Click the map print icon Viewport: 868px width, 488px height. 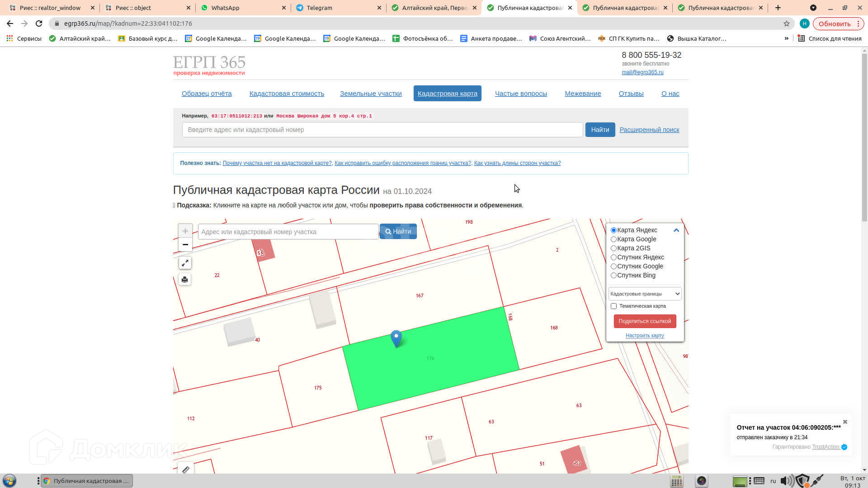pyautogui.click(x=184, y=280)
